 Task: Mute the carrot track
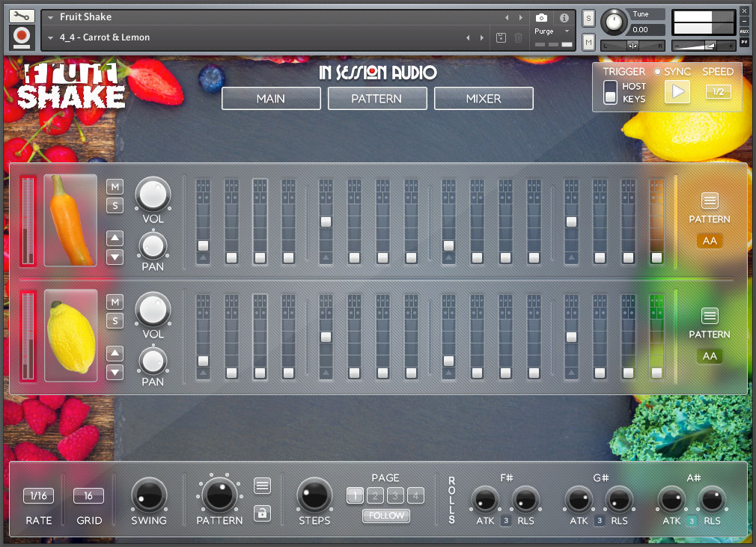[115, 186]
